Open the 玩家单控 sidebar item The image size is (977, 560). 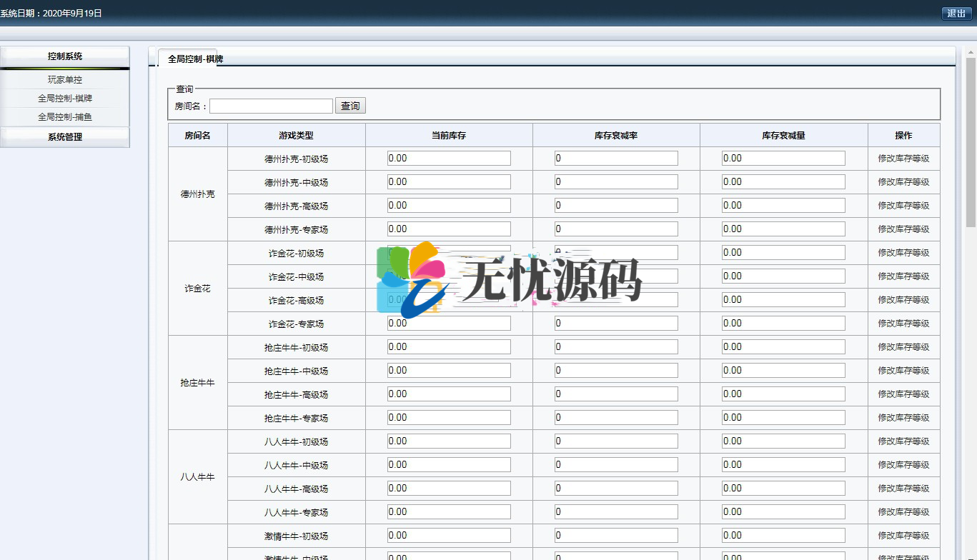[x=64, y=79]
